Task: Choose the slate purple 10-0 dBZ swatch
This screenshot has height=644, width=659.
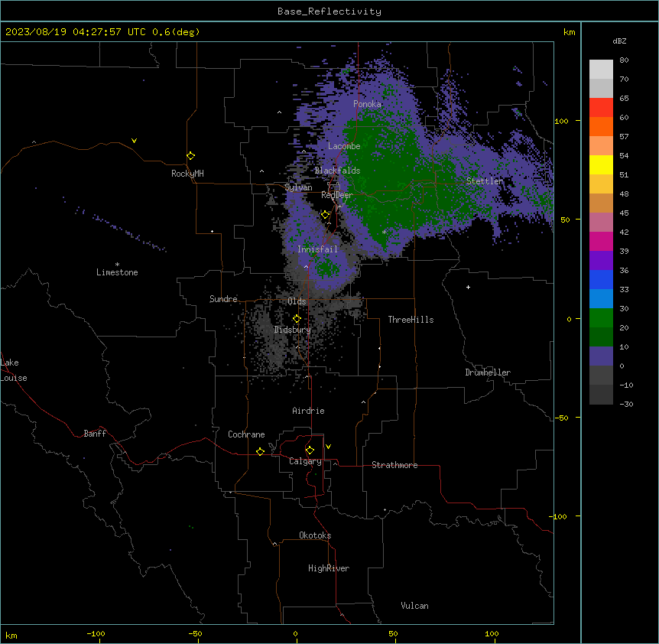Action: [601, 356]
